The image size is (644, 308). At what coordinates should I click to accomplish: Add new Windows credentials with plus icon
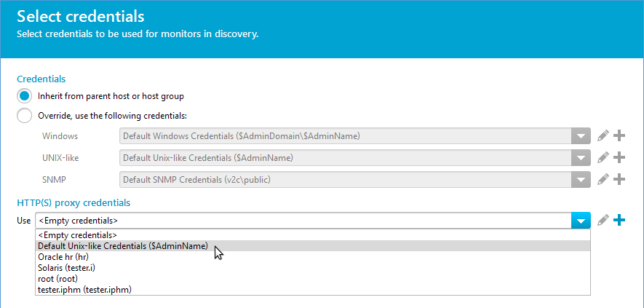pyautogui.click(x=619, y=135)
